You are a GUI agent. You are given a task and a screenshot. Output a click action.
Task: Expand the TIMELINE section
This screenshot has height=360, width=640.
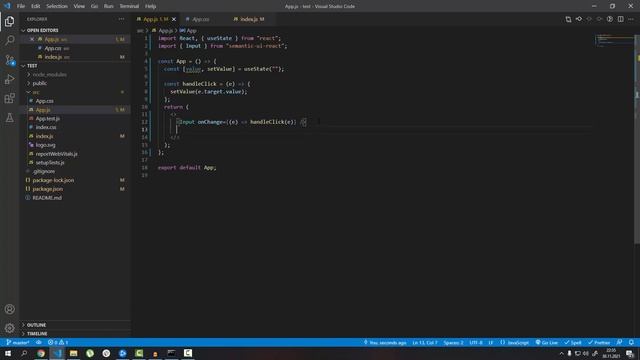[76, 333]
